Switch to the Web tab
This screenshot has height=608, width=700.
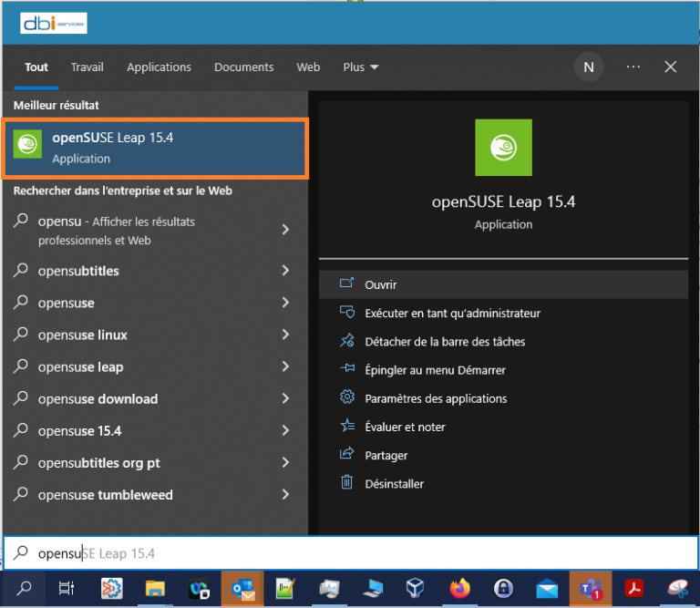[x=308, y=67]
